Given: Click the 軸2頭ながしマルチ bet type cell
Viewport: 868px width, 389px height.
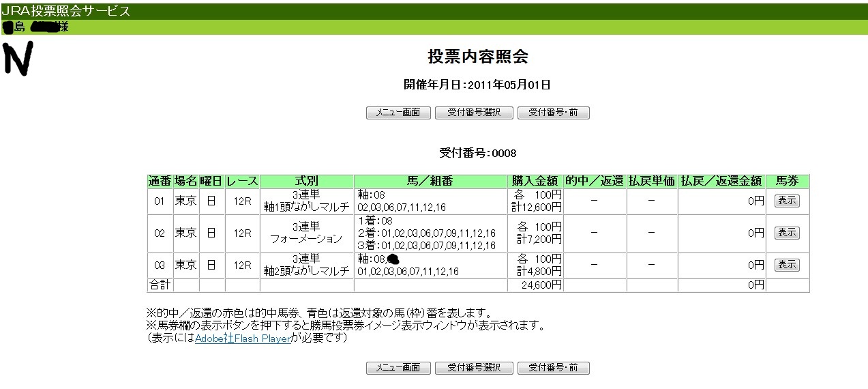Looking at the screenshot, I should click(307, 265).
